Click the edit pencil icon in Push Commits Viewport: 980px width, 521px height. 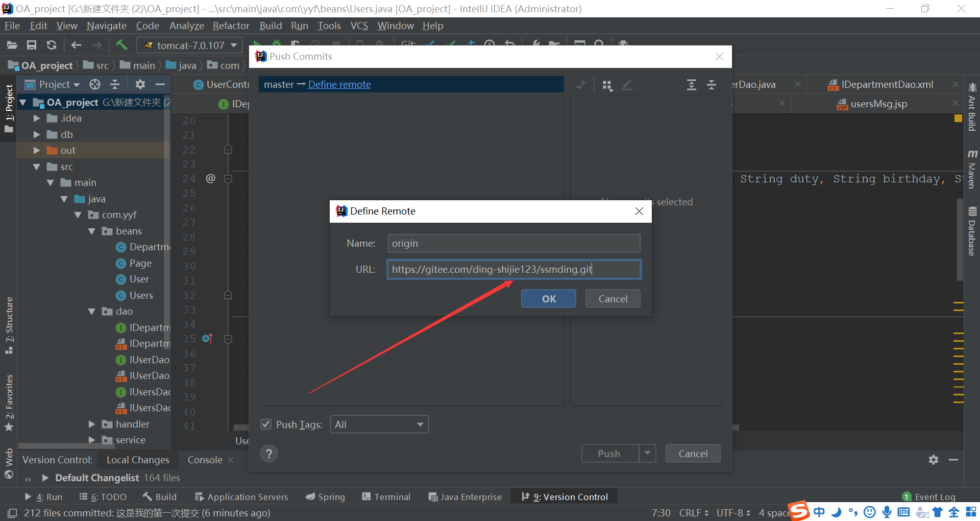click(x=627, y=85)
